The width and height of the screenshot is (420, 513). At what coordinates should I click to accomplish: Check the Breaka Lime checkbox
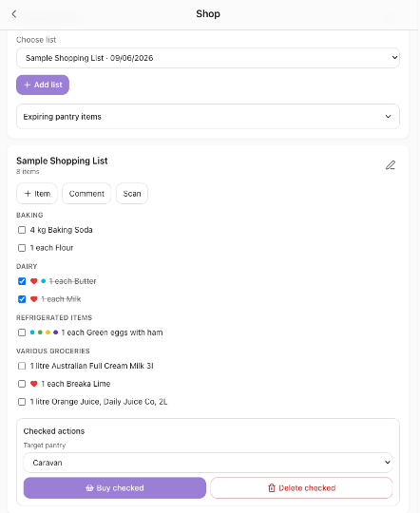[22, 384]
